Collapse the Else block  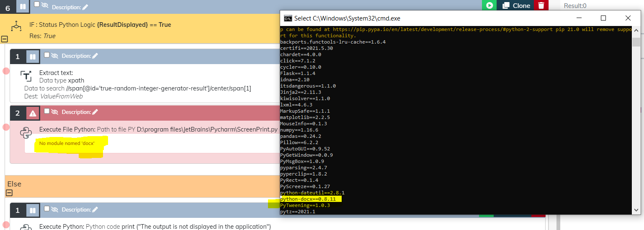click(x=9, y=193)
